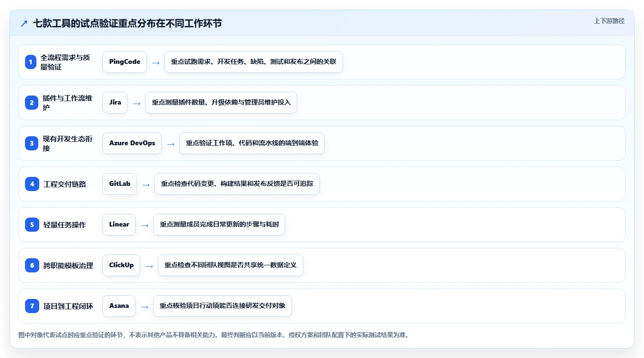Select the Asana tool chip

point(119,306)
